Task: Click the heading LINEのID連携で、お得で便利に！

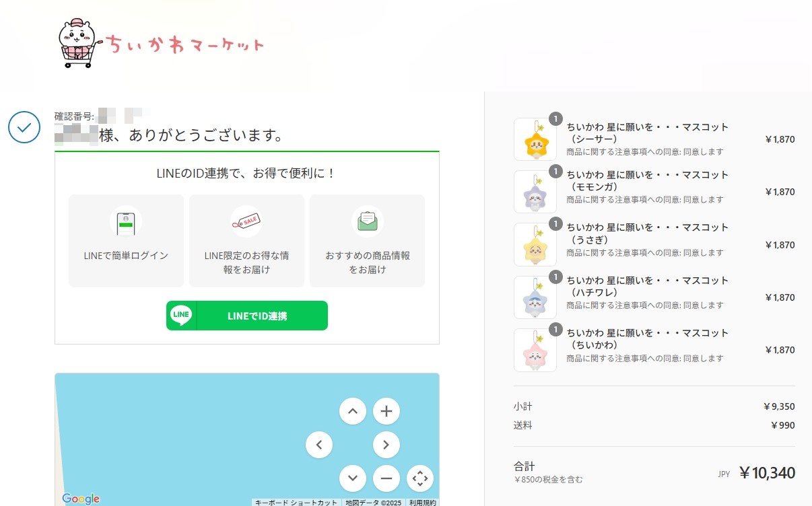Action: (246, 174)
